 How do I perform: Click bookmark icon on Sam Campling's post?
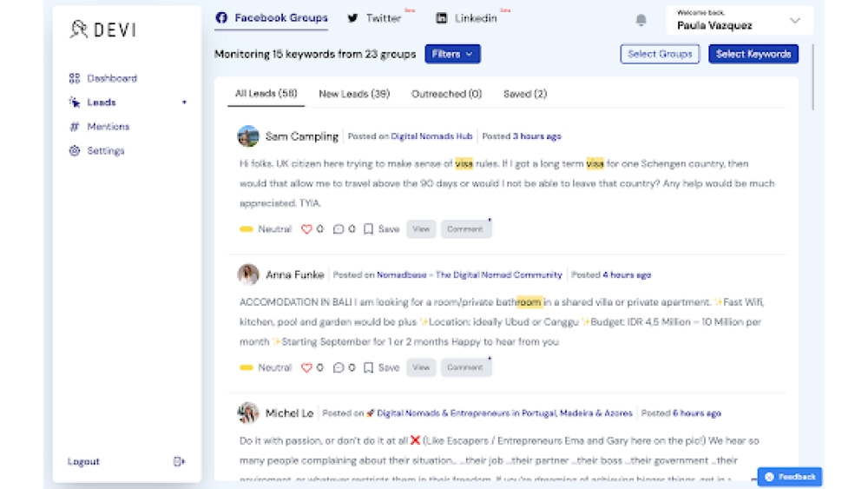pos(368,228)
